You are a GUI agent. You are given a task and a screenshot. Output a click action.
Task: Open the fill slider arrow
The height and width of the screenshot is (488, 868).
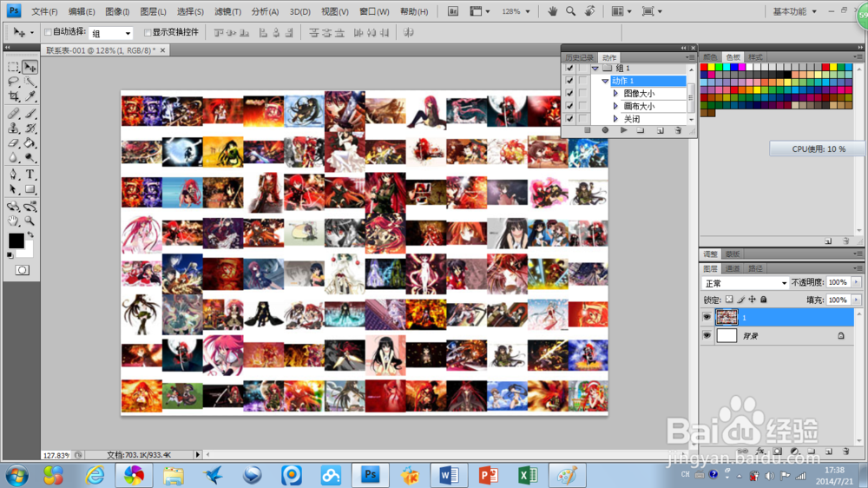click(857, 300)
